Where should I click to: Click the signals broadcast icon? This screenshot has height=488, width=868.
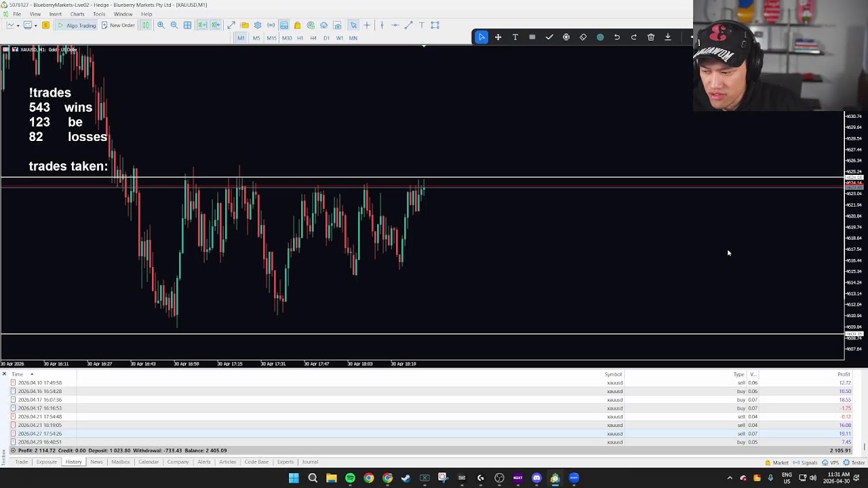pyautogui.click(x=271, y=25)
